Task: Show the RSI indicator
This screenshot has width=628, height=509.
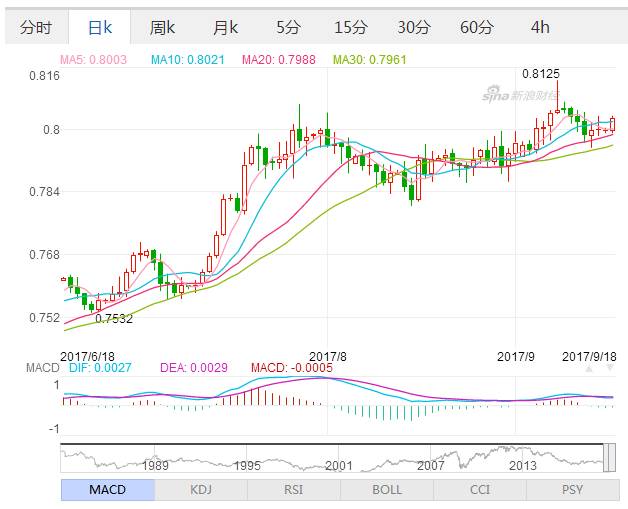Action: click(294, 490)
